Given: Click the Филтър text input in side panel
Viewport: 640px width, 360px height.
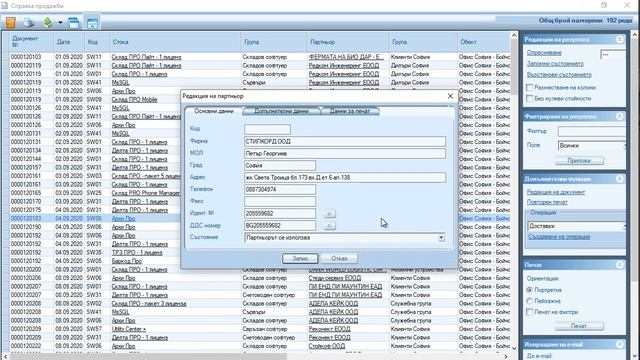Looking at the screenshot, I should point(592,131).
